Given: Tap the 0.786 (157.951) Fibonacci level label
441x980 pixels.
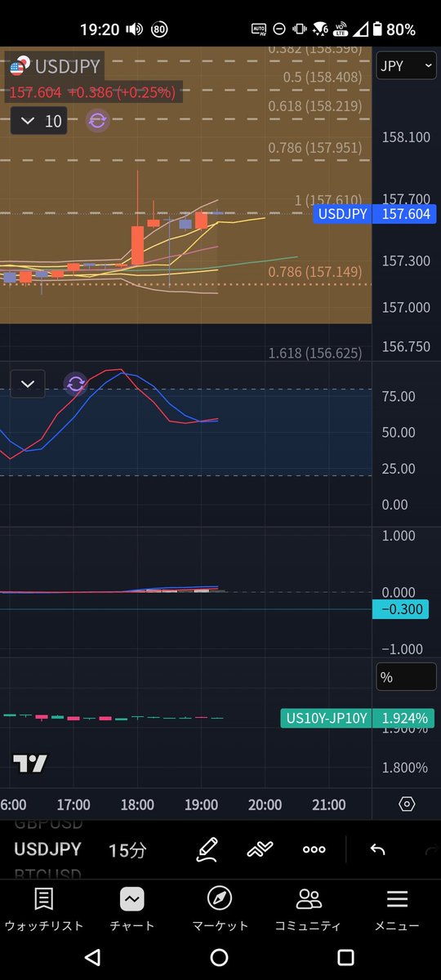Looking at the screenshot, I should pos(315,148).
